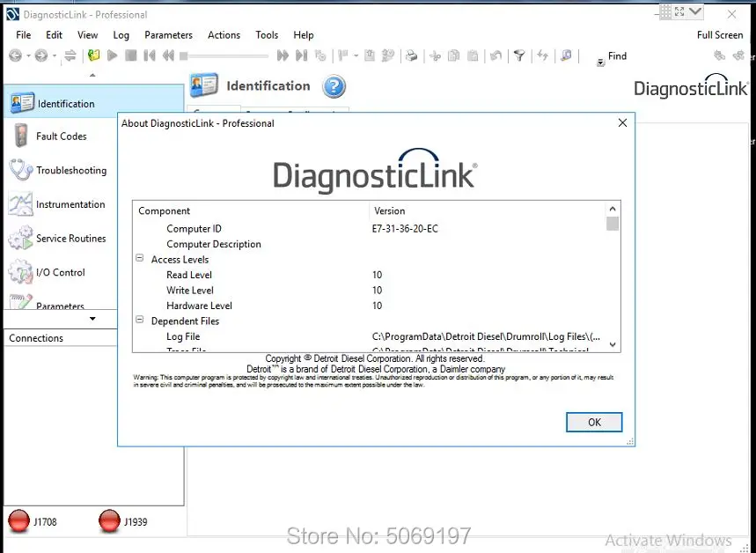The height and width of the screenshot is (553, 756).
Task: Open a log file with green folder icon
Action: 93,55
